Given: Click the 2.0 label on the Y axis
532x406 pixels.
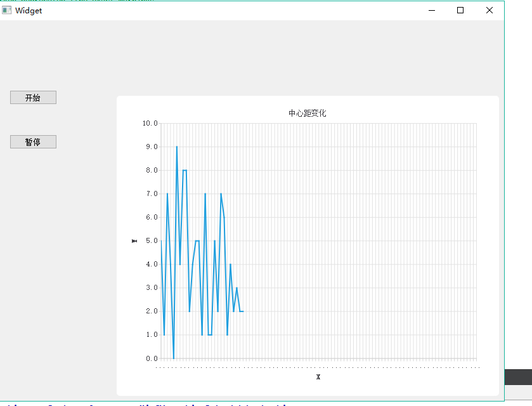Looking at the screenshot, I should pos(152,311).
